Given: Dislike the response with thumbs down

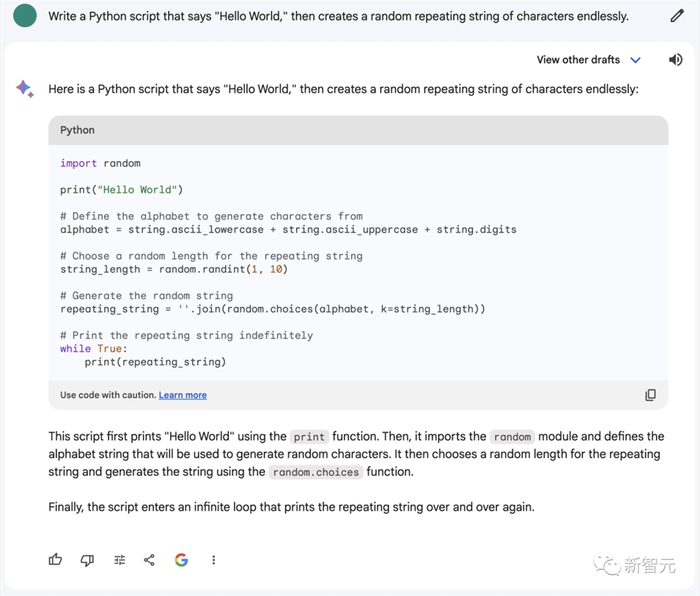Looking at the screenshot, I should (87, 560).
